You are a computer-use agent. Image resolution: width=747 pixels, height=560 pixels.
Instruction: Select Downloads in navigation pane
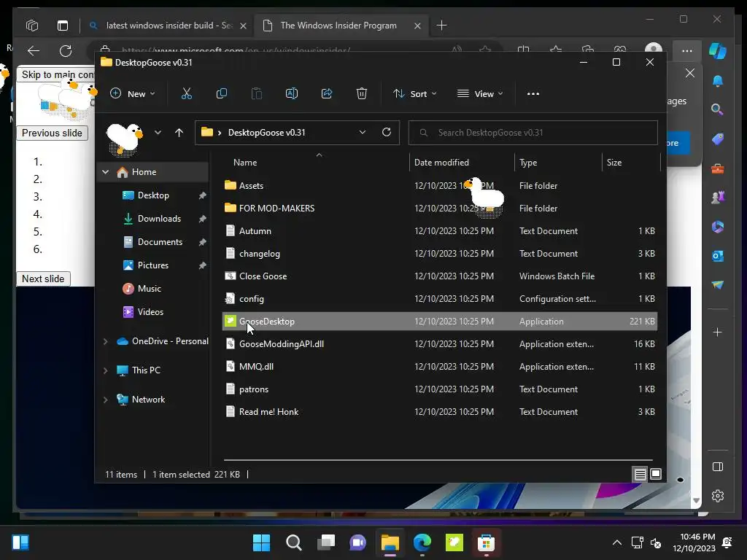(159, 219)
